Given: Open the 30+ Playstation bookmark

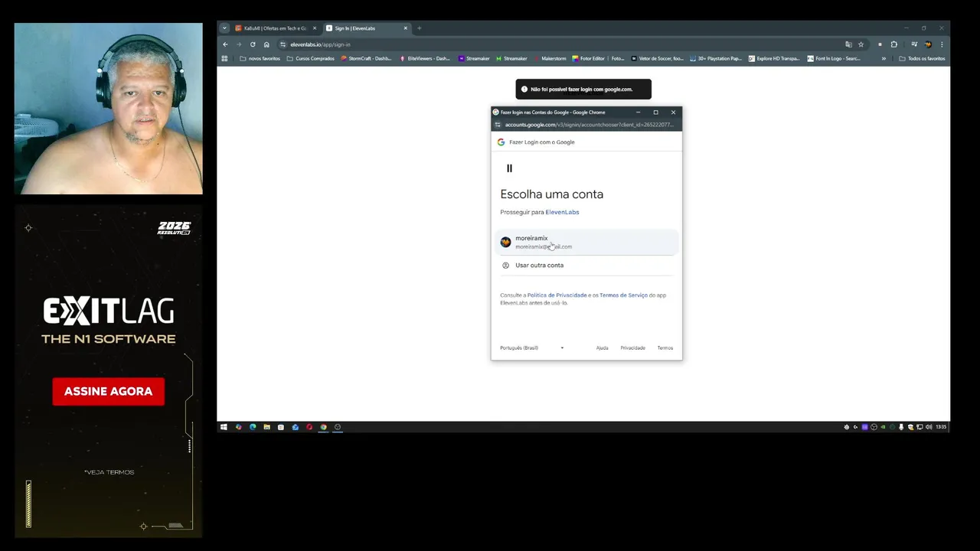Looking at the screenshot, I should (716, 58).
